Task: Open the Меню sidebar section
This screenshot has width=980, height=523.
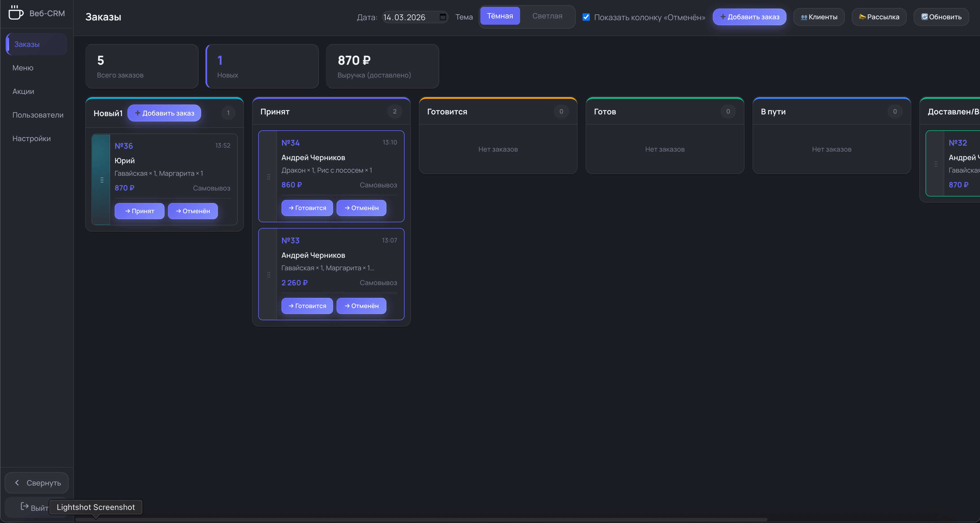Action: point(23,68)
